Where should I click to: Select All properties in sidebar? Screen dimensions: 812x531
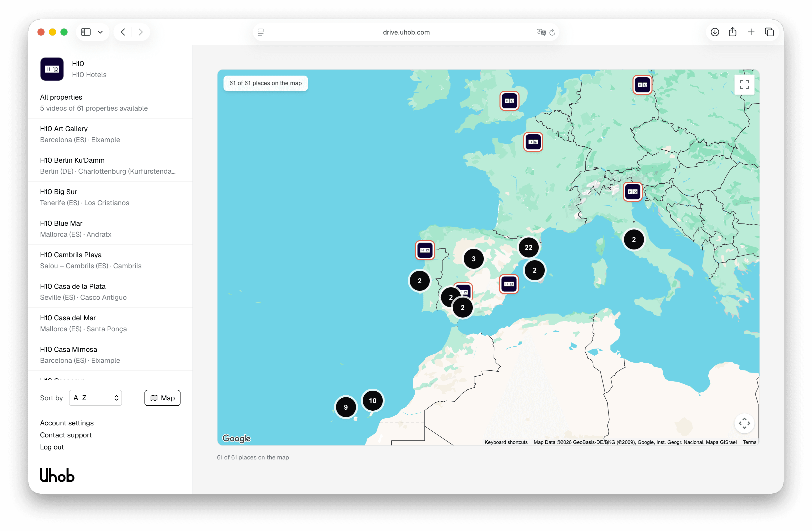click(x=110, y=103)
